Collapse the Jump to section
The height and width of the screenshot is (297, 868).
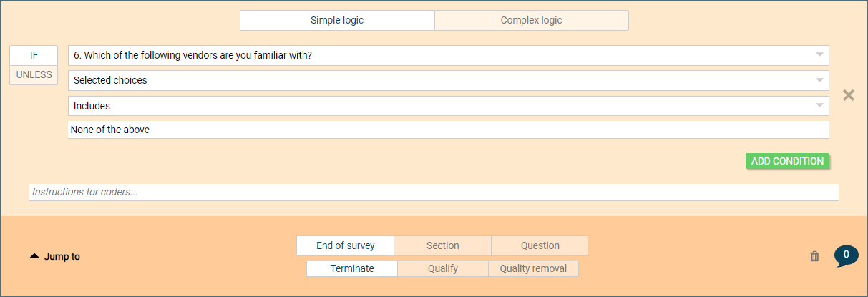pos(55,256)
